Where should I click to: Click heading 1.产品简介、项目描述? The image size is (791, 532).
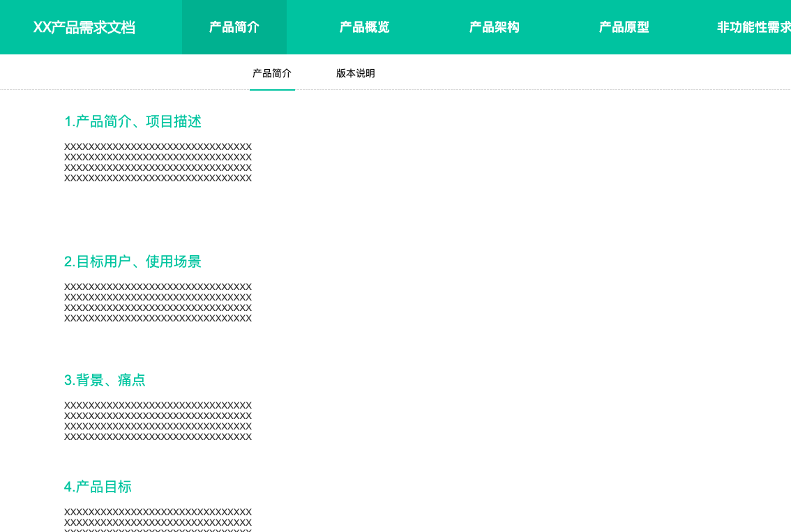[x=133, y=121]
